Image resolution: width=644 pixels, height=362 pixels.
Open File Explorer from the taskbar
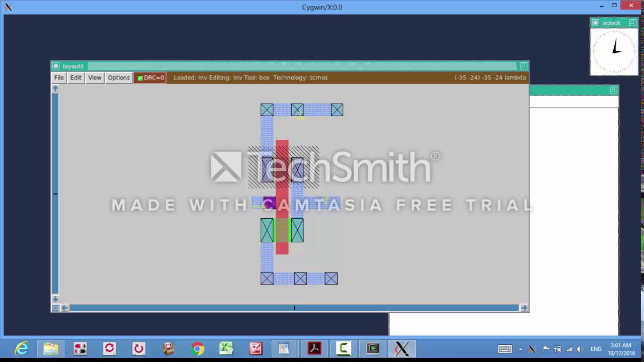coord(51,348)
